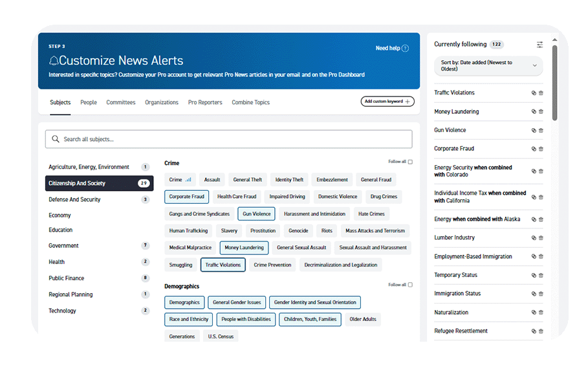Select the Agriculture, Energy, Environment category

coord(100,167)
